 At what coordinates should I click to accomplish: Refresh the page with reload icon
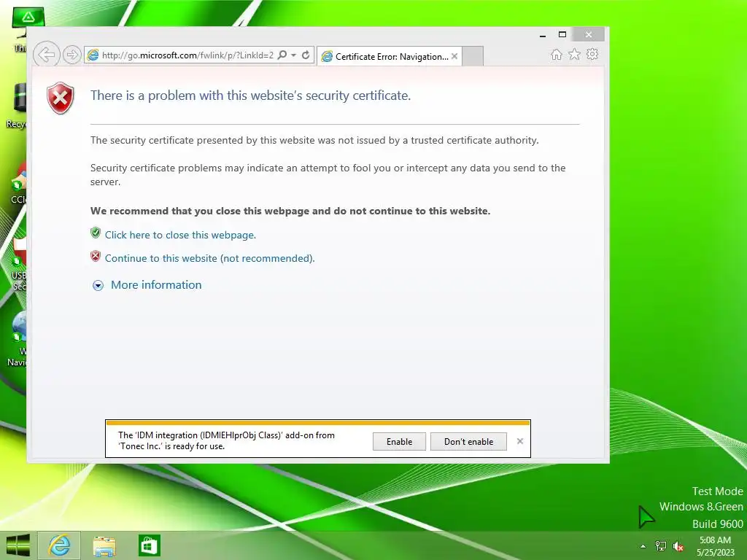tap(306, 55)
